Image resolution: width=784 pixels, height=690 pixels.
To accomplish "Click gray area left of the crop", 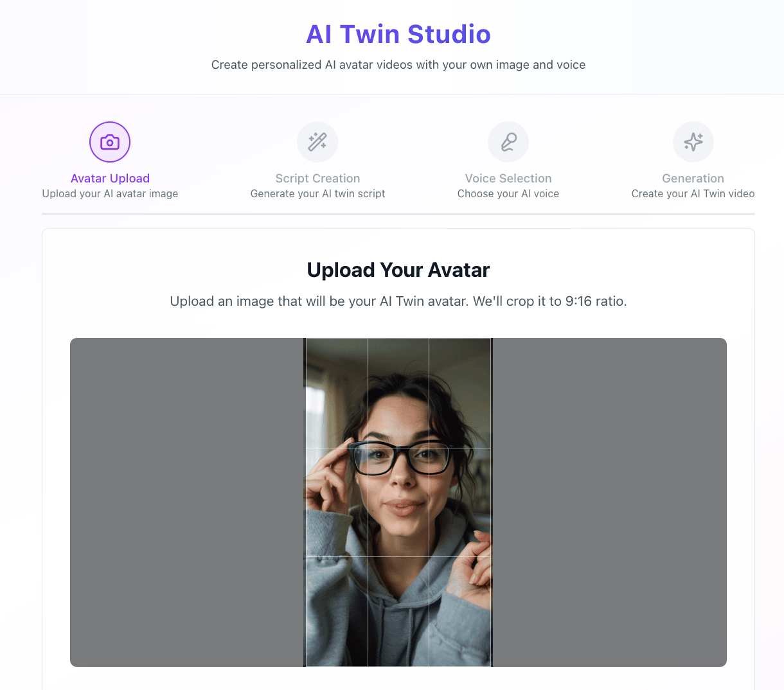I will point(186,502).
